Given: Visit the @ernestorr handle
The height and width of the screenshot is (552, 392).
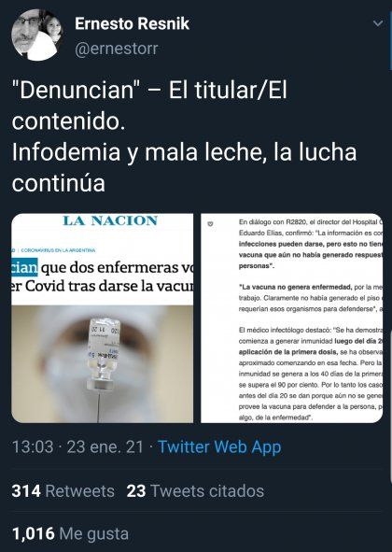Looking at the screenshot, I should (117, 49).
